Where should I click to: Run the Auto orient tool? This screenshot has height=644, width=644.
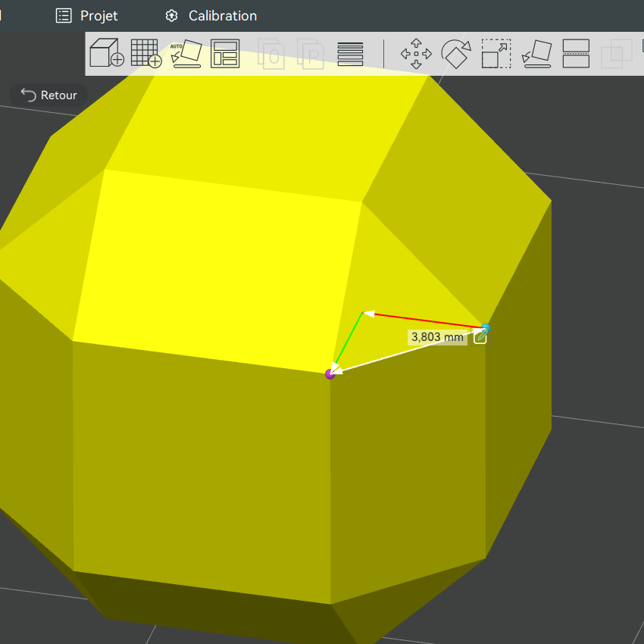(x=186, y=53)
